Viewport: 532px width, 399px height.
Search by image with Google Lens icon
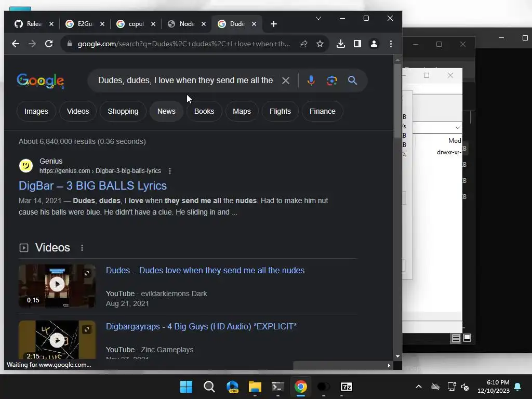(332, 81)
